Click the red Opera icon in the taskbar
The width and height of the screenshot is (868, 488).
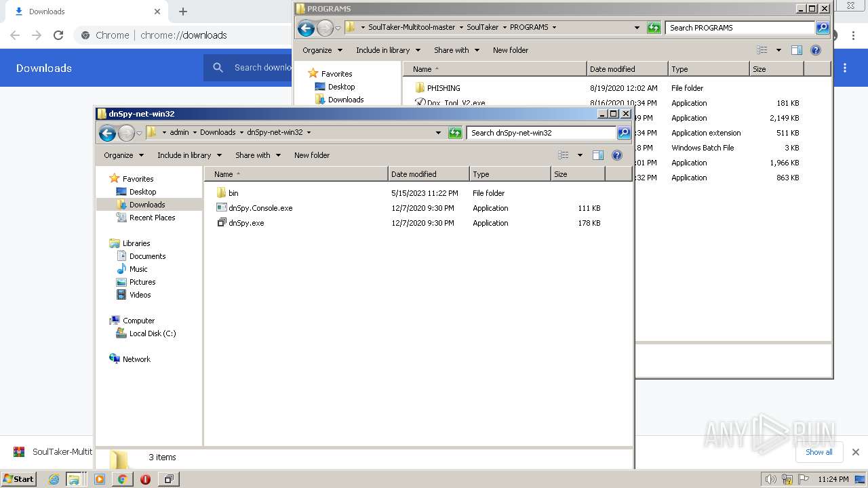(x=145, y=479)
